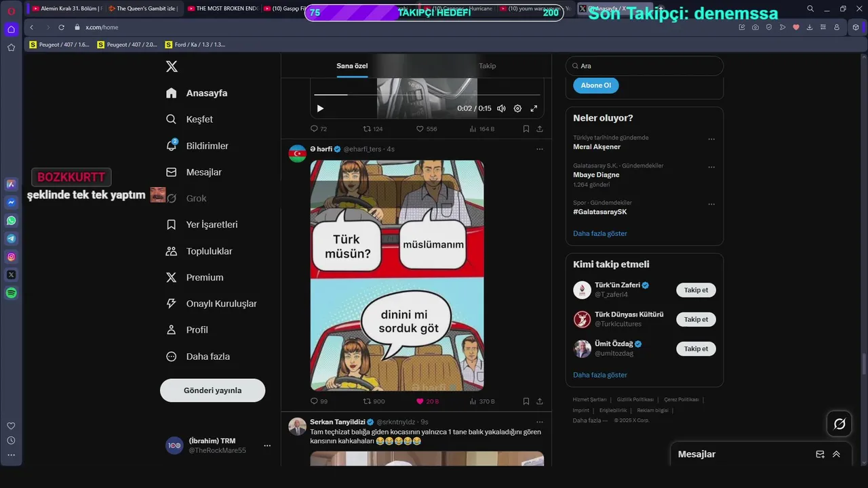Switch to the Takip timeline tab

[x=488, y=66]
